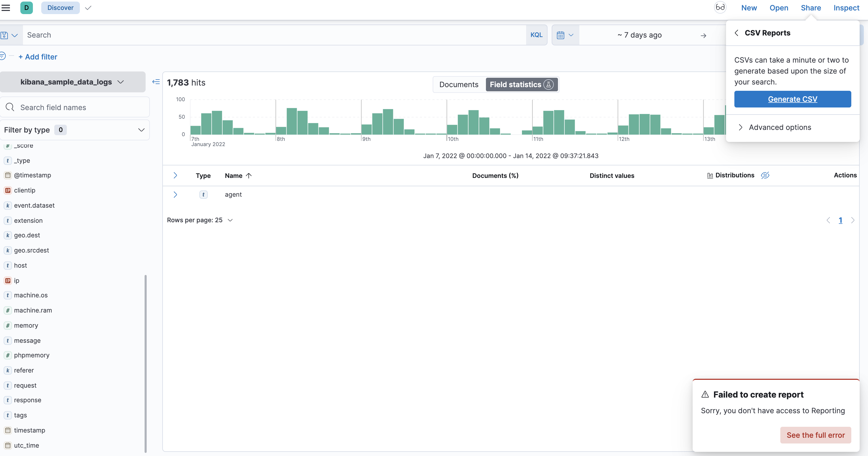This screenshot has width=868, height=456.
Task: Open the Share menu
Action: [811, 7]
